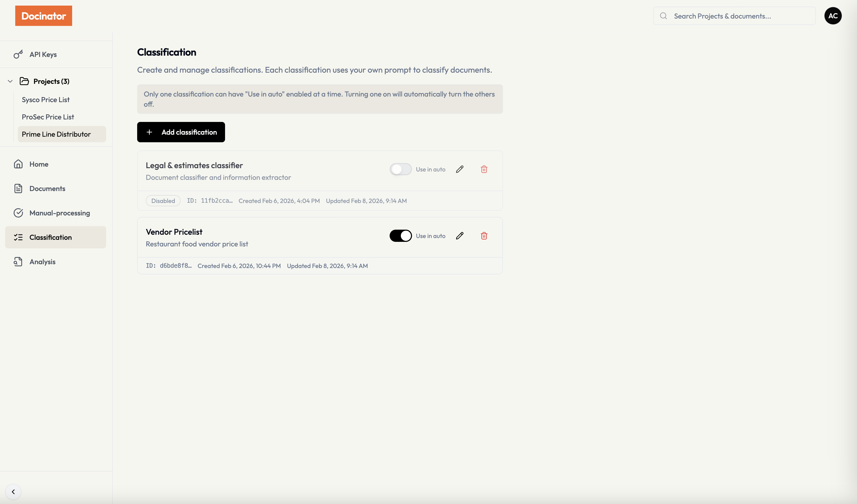Go to Documents in sidebar
This screenshot has width=857, height=504.
(x=47, y=188)
